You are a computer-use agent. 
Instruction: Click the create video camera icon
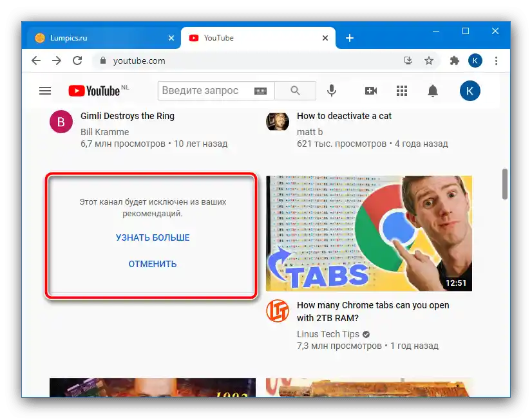point(371,91)
